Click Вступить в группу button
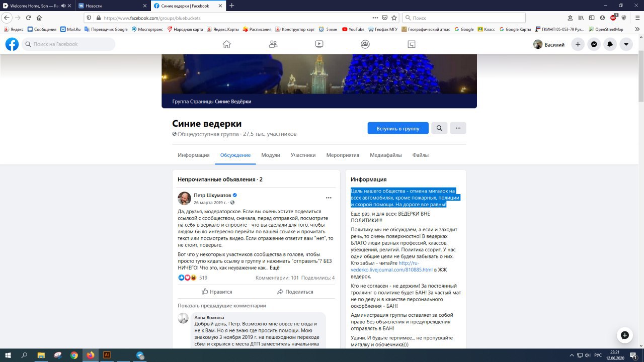644x362 pixels. (398, 128)
